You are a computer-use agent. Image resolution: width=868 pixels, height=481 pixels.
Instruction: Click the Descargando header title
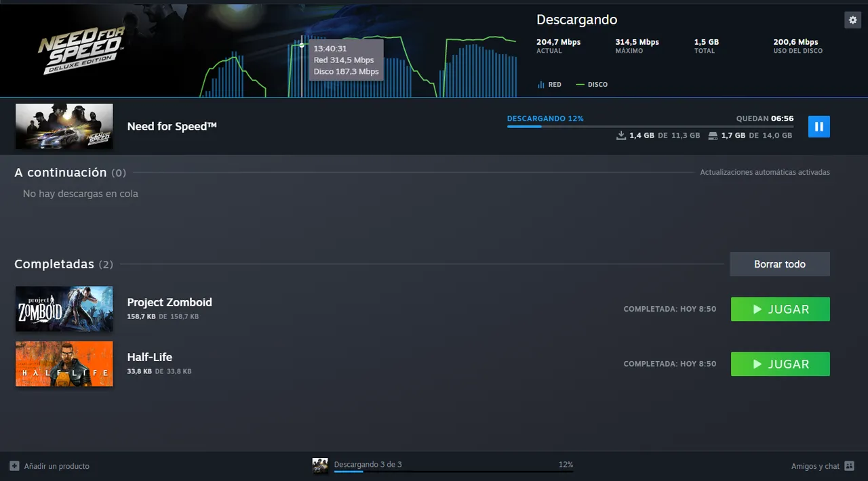point(577,20)
